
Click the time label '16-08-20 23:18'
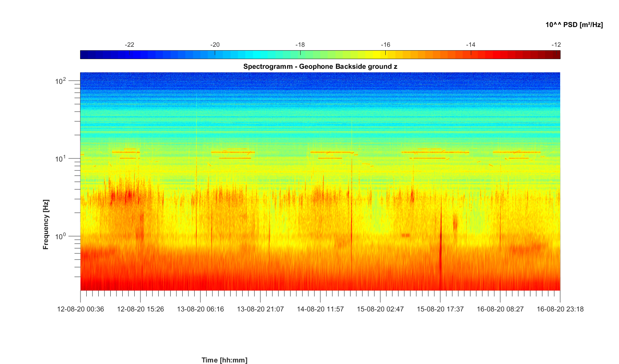pyautogui.click(x=560, y=309)
